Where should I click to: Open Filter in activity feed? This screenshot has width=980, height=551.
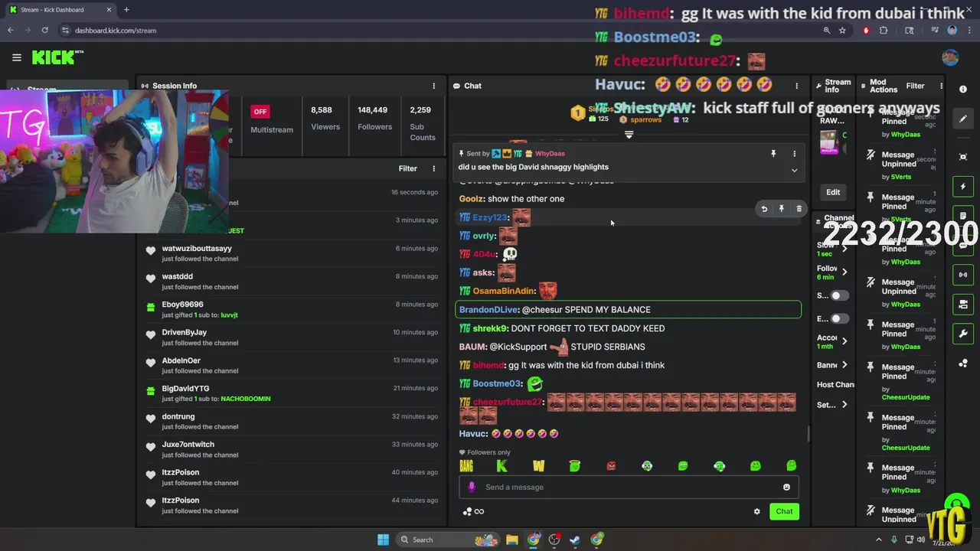tap(407, 168)
